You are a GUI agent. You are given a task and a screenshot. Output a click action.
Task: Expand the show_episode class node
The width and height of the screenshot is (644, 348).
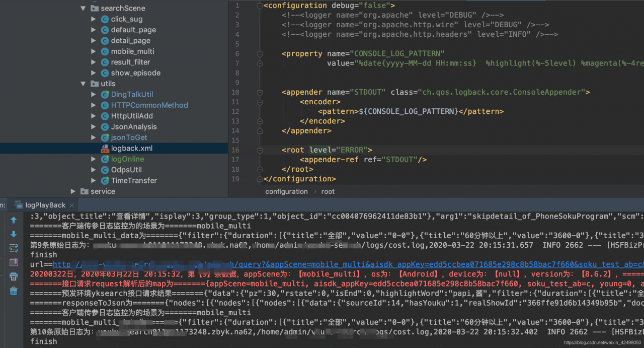(x=94, y=73)
